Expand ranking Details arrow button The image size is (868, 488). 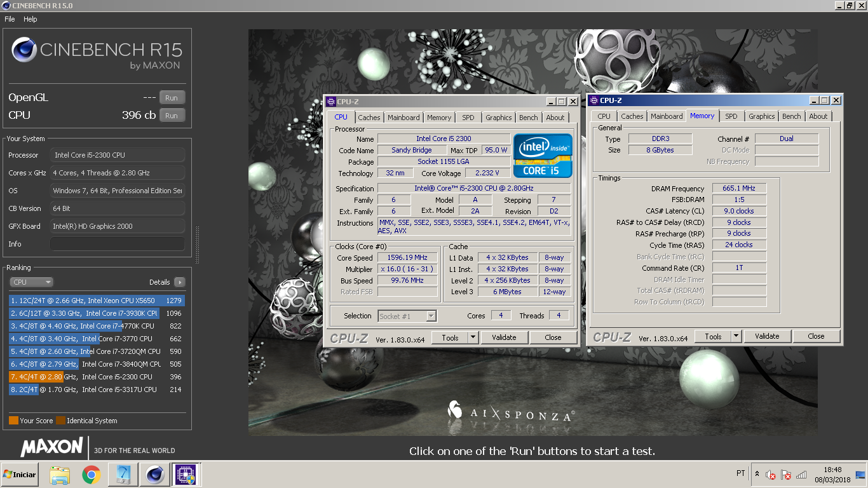pyautogui.click(x=179, y=282)
